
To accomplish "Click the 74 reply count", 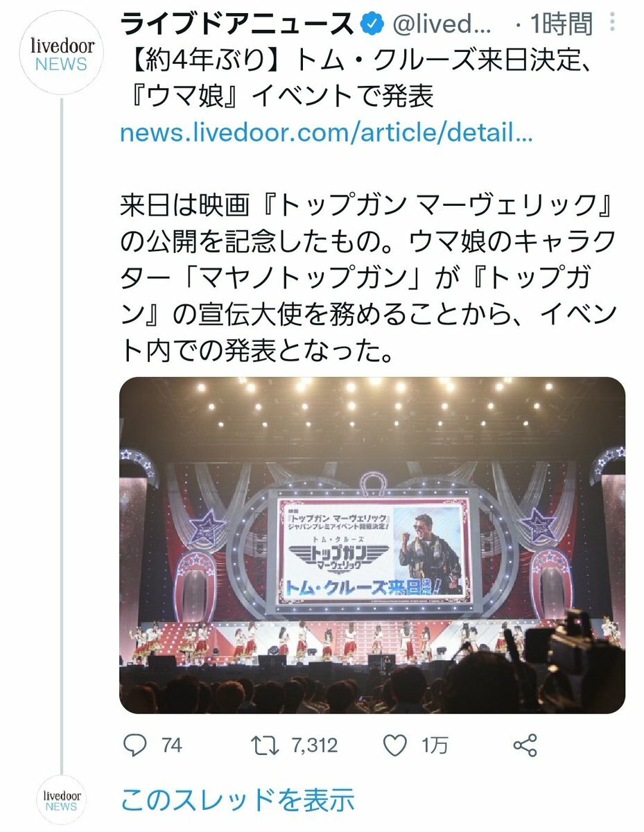I will pos(171,746).
